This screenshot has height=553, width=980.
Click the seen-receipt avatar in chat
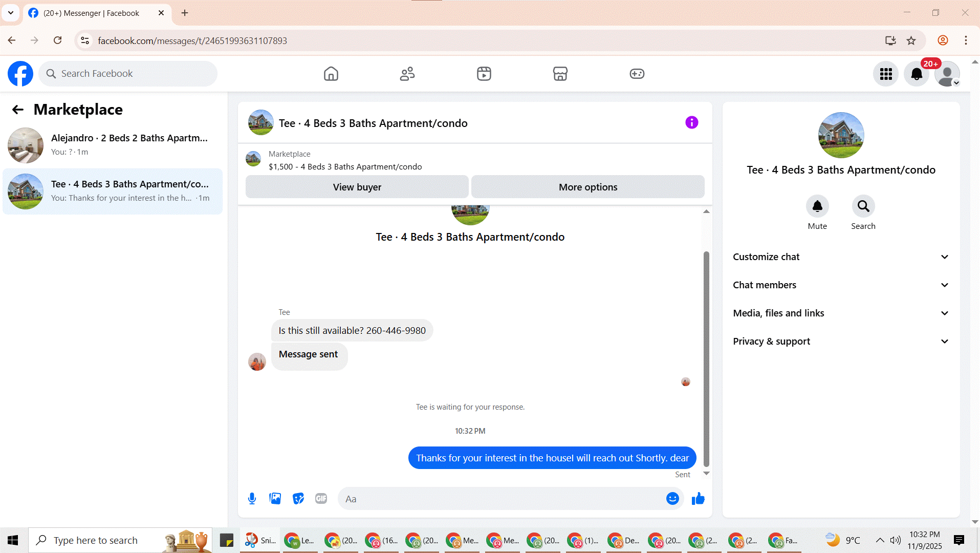click(x=686, y=382)
